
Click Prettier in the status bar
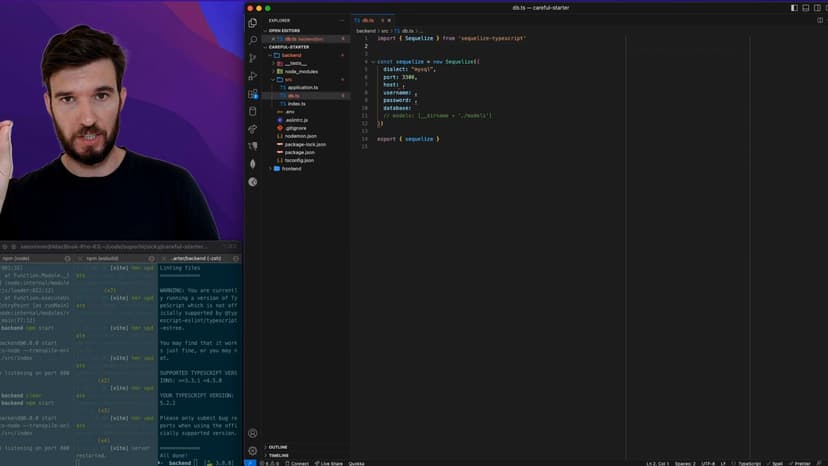(802, 463)
